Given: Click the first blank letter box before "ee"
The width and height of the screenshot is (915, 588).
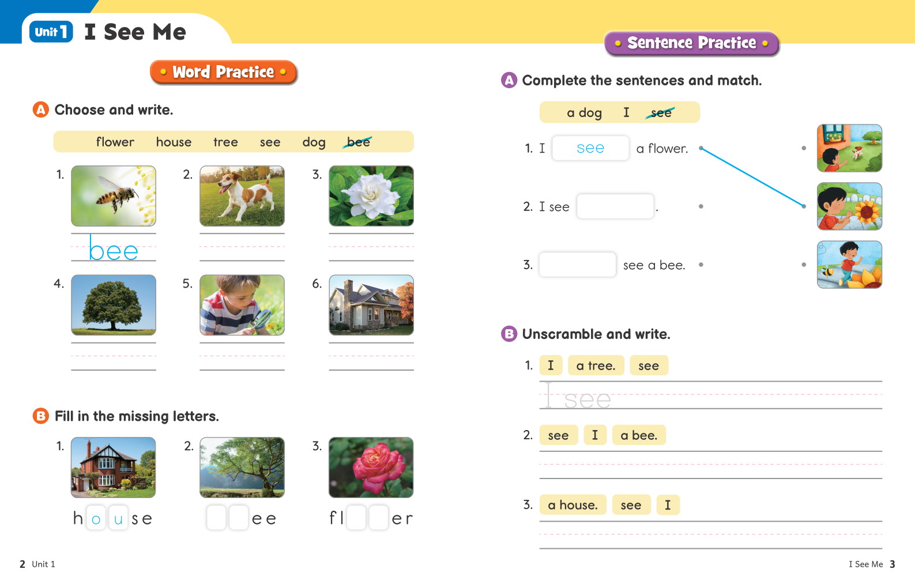Looking at the screenshot, I should pyautogui.click(x=216, y=518).
